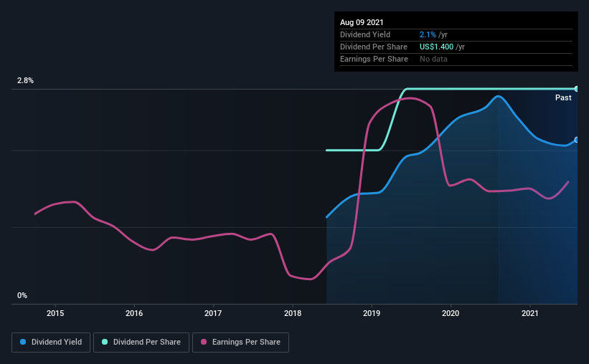Click the 0% y-axis label
Image resolution: width=589 pixels, height=364 pixels.
pos(22,296)
